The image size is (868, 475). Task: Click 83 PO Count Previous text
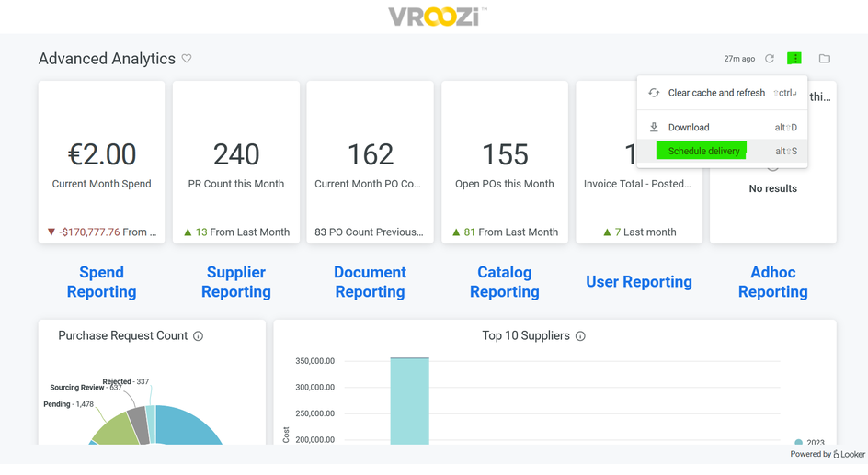369,232
